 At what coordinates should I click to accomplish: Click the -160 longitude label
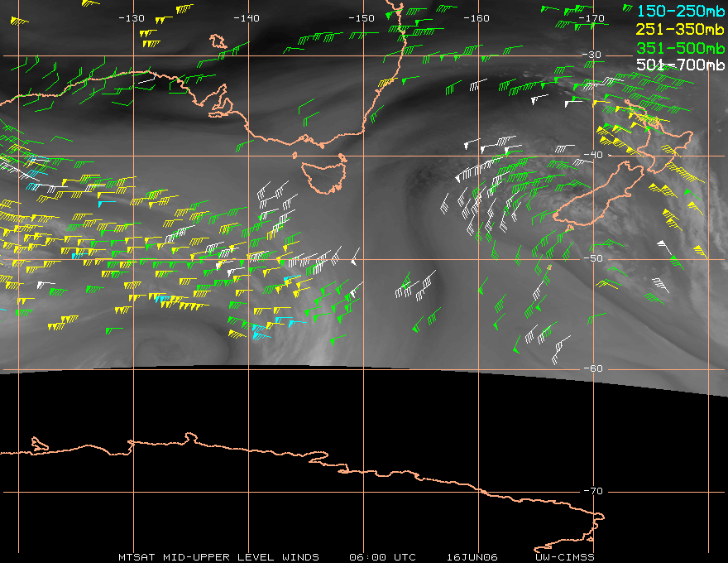(477, 18)
